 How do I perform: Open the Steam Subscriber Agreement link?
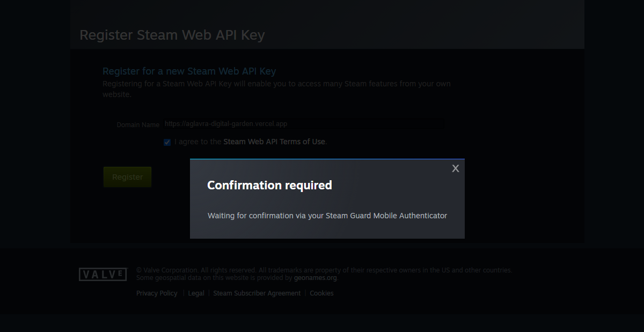257,293
